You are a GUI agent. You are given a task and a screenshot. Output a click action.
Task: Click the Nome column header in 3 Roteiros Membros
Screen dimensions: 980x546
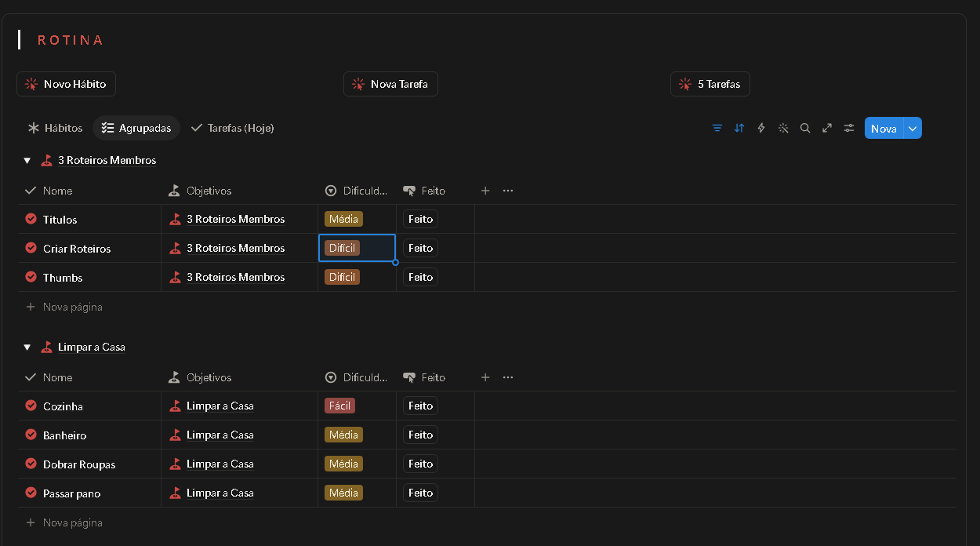click(49, 191)
